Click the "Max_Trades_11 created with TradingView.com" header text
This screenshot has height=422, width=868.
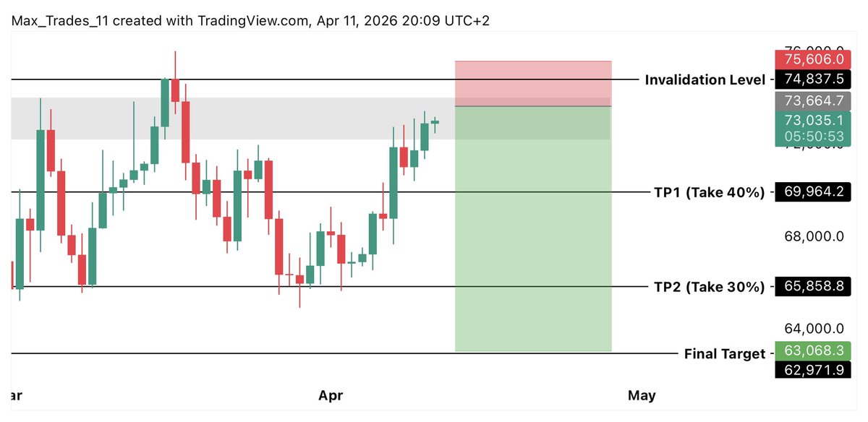161,21
